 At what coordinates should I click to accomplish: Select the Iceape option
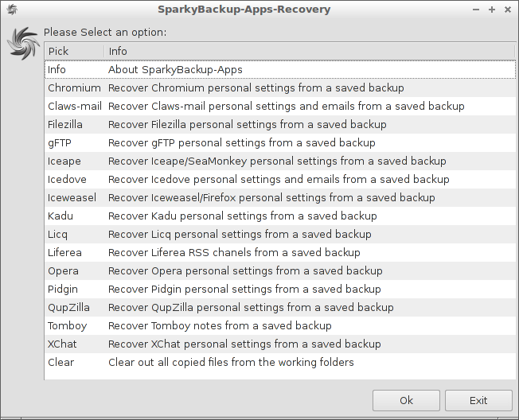pyautogui.click(x=64, y=161)
